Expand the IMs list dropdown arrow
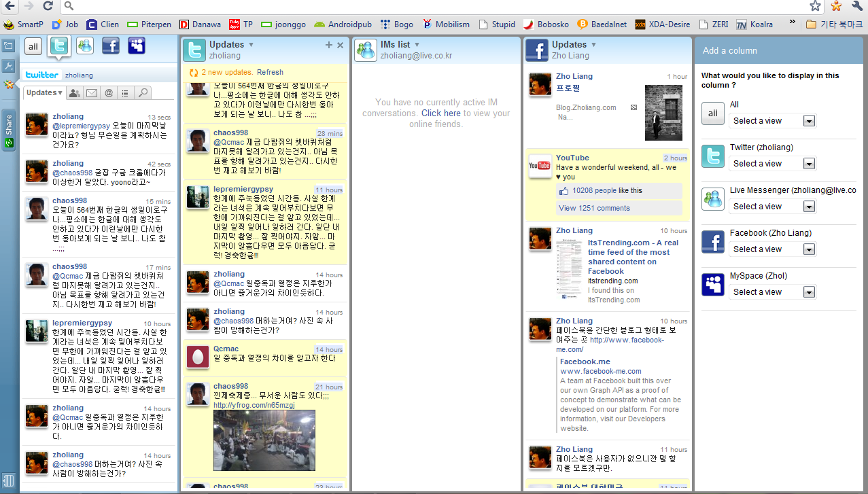The height and width of the screenshot is (494, 868). [417, 45]
